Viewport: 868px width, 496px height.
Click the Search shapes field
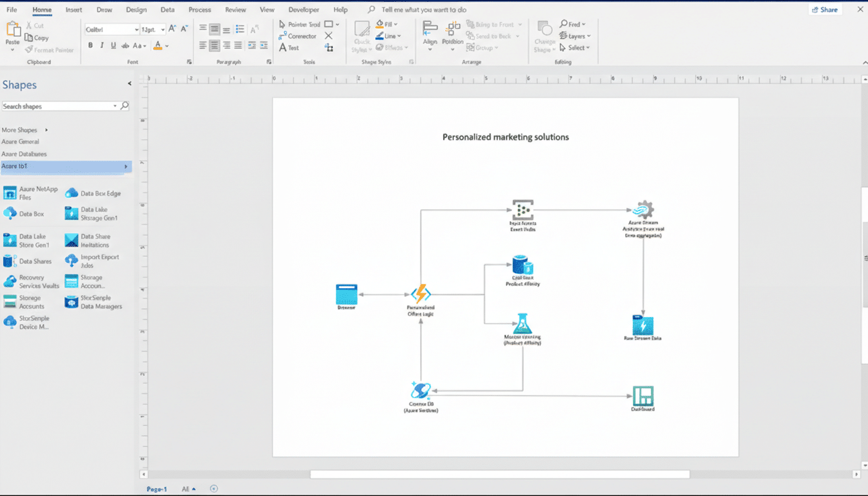(x=58, y=105)
